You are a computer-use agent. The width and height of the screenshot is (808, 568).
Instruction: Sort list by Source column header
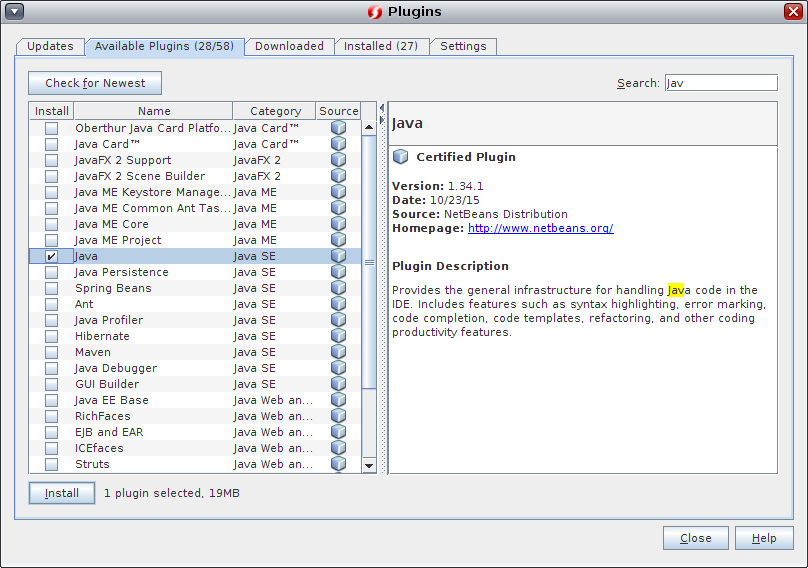(338, 111)
